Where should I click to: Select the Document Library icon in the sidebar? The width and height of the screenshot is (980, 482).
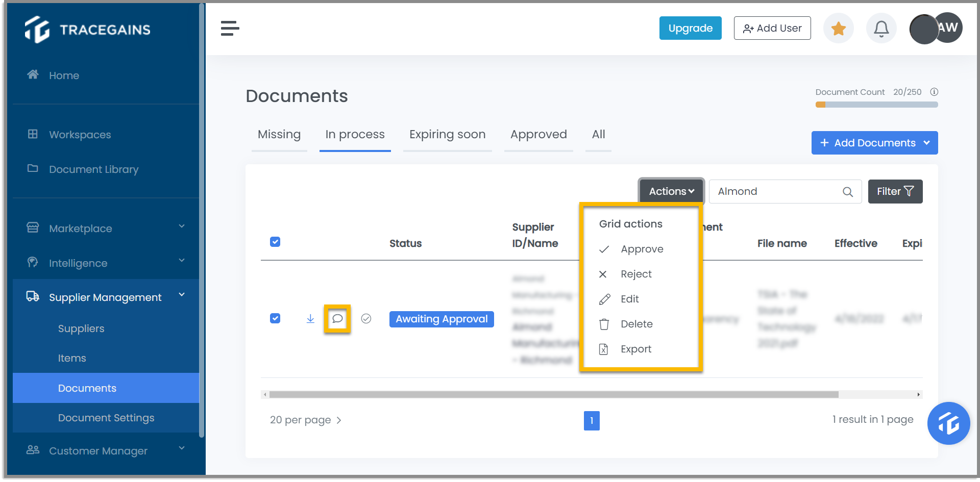[33, 169]
